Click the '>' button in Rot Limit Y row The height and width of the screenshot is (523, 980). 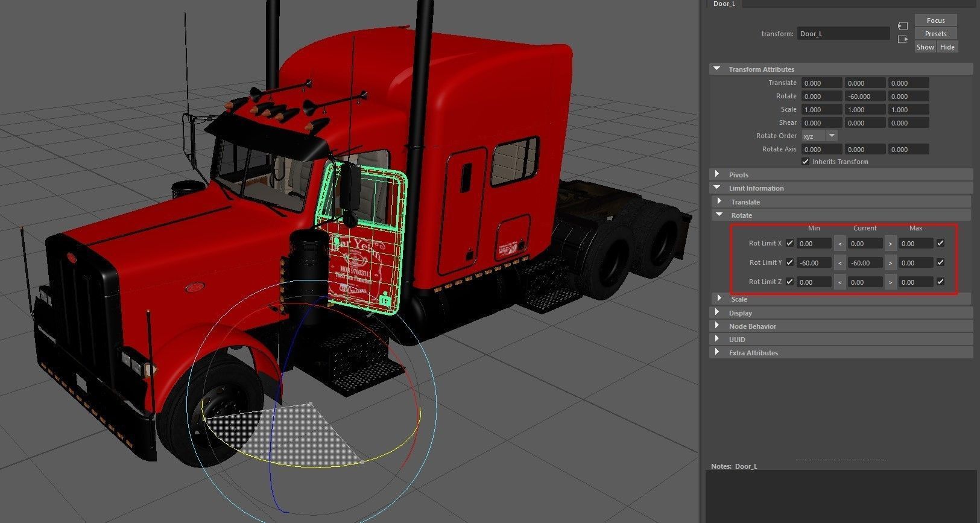[x=890, y=263]
